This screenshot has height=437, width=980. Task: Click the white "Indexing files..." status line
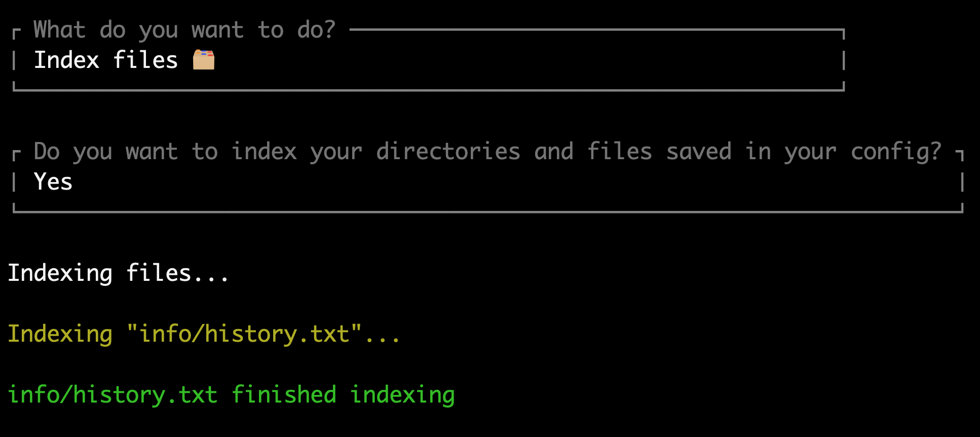(119, 273)
